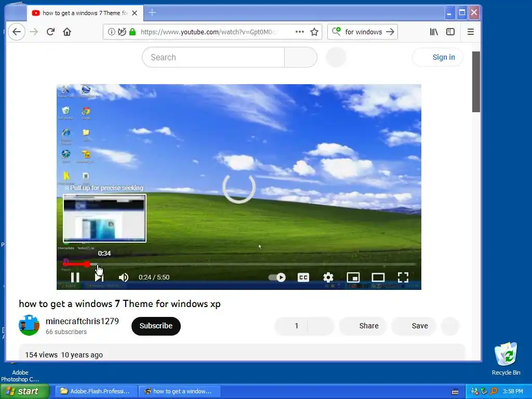Reload the current page
This screenshot has height=399, width=532.
tap(50, 32)
